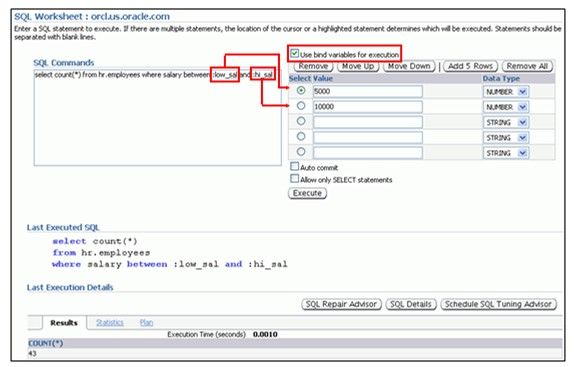Click the Last Executed SQL heading
Screen dimensions: 575x367
(63, 228)
